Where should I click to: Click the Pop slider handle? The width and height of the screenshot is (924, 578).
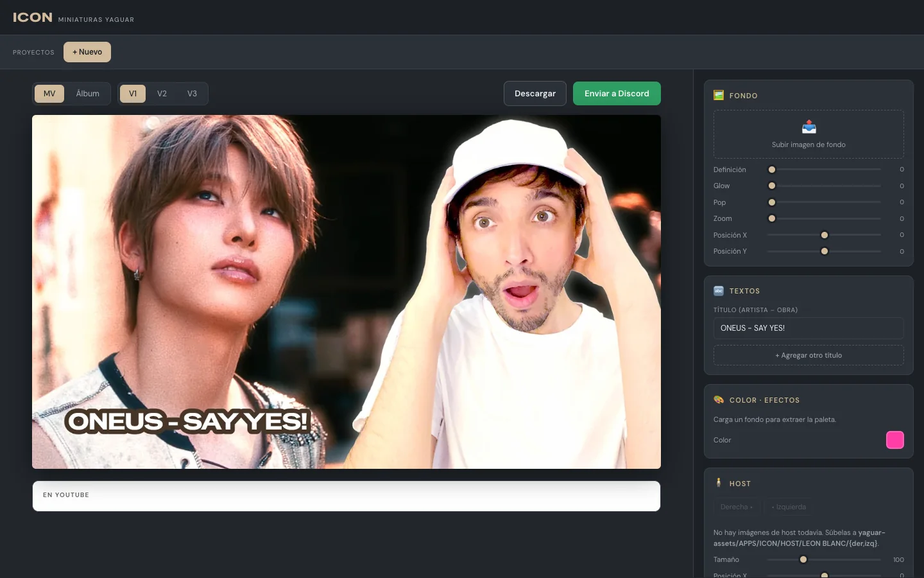point(772,202)
